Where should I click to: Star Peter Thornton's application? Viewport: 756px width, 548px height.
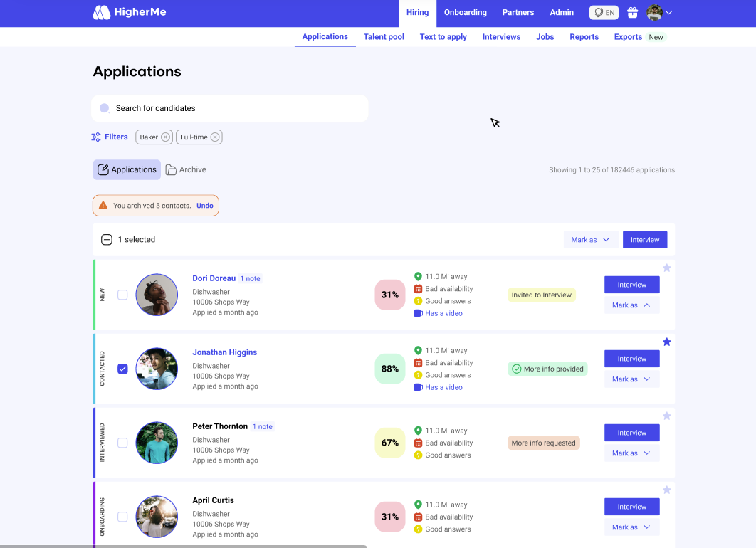(667, 416)
